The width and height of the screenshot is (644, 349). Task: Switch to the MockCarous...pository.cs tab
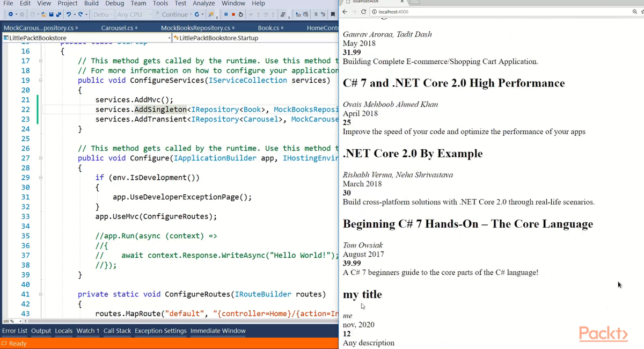click(x=38, y=27)
